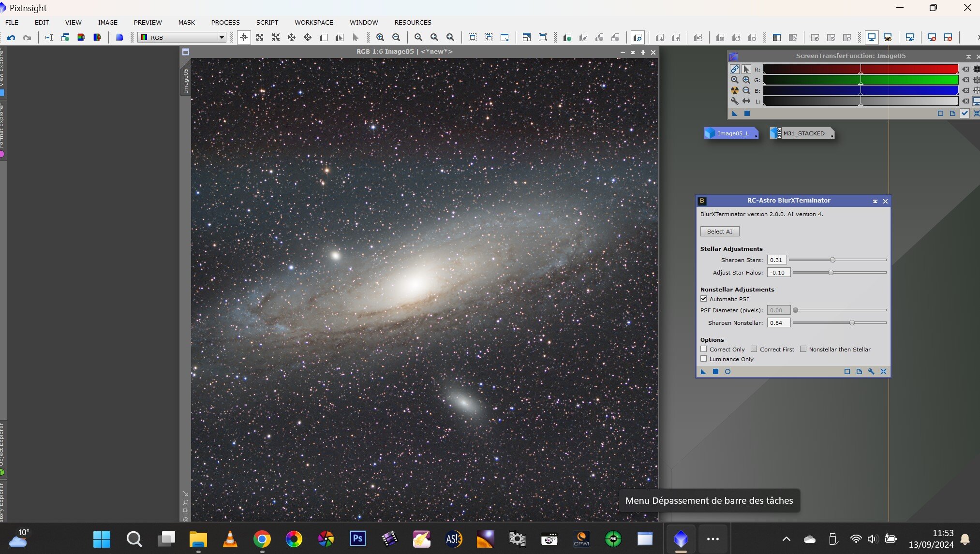
Task: Toggle the linked RGB channels chain icon
Action: tap(734, 69)
